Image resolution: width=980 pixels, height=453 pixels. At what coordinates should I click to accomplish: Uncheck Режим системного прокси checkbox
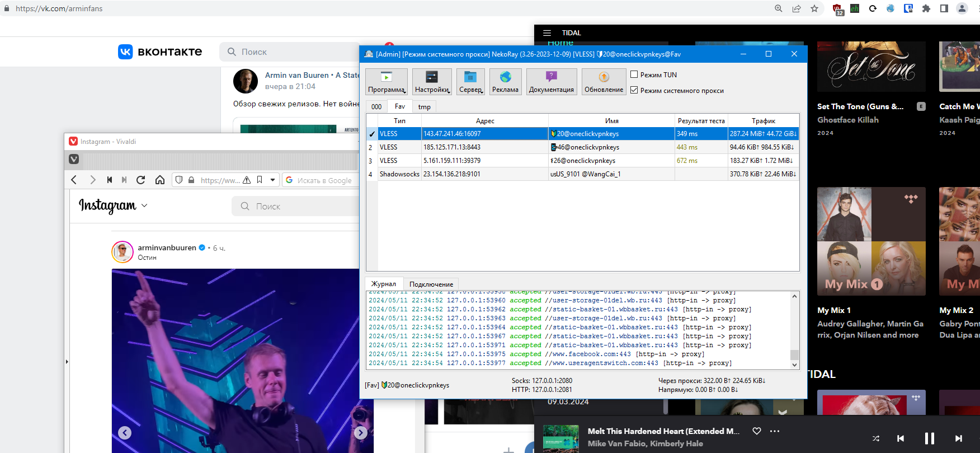[x=634, y=90]
